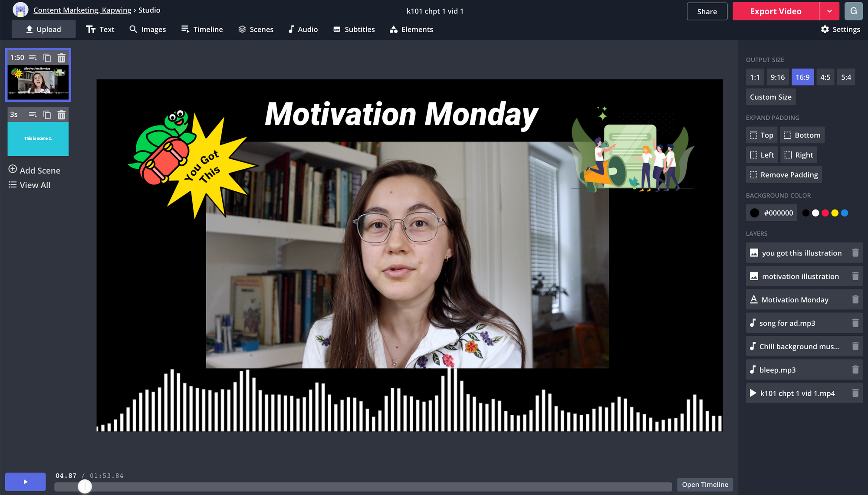Open the Elements menu
Image resolution: width=868 pixels, height=495 pixels.
411,29
